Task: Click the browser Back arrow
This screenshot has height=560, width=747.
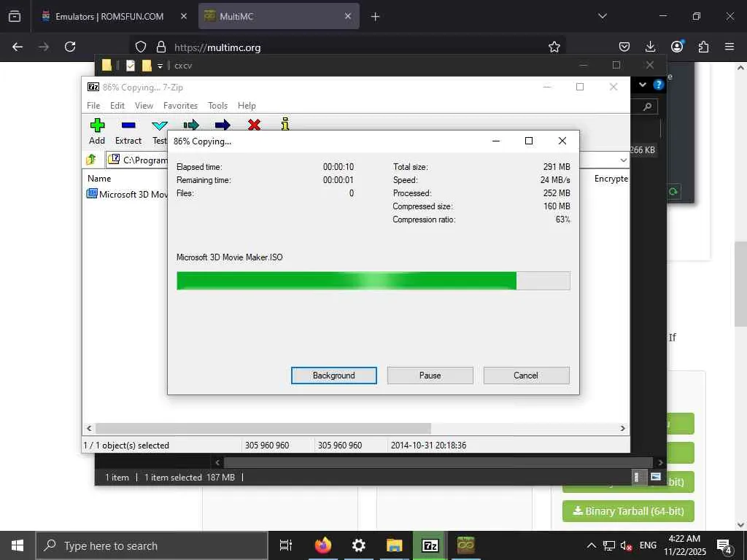Action: pos(18,47)
